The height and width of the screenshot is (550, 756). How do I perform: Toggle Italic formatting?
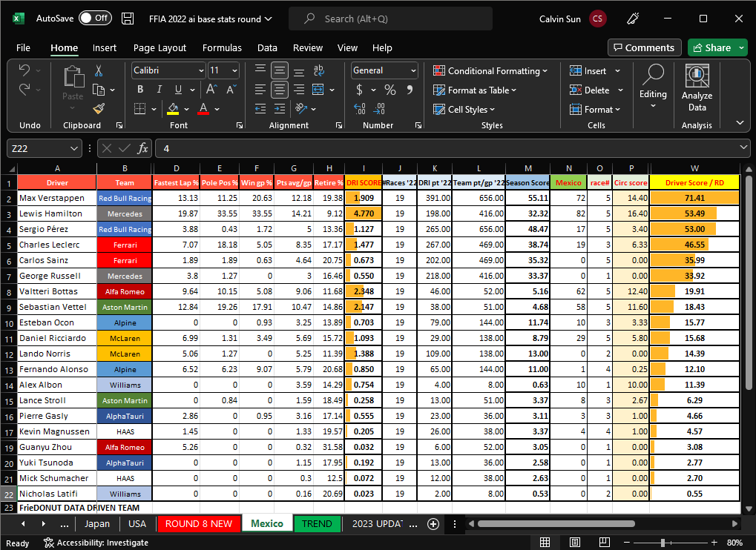159,90
